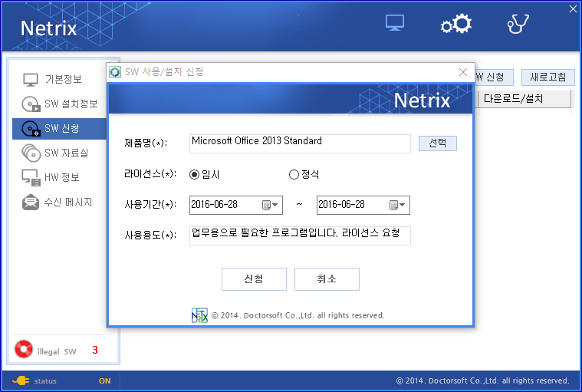Image resolution: width=582 pixels, height=392 pixels.
Task: Select the 정식 license radio button
Action: pyautogui.click(x=294, y=174)
